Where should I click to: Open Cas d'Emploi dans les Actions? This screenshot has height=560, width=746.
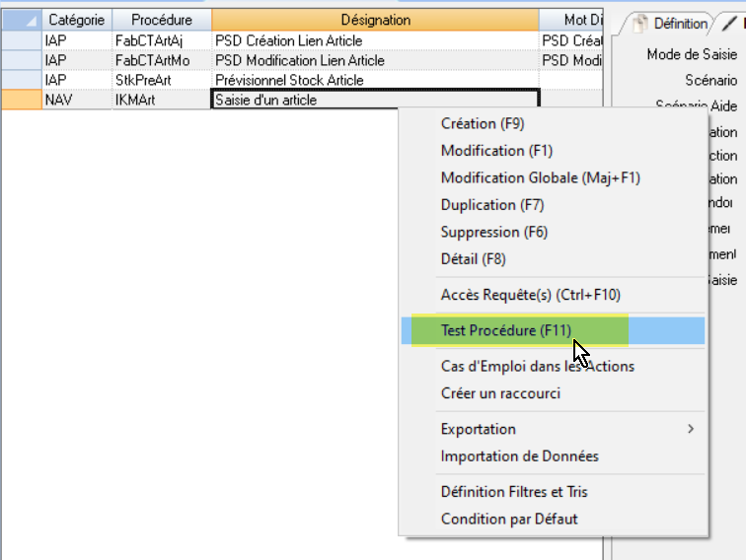(x=537, y=366)
